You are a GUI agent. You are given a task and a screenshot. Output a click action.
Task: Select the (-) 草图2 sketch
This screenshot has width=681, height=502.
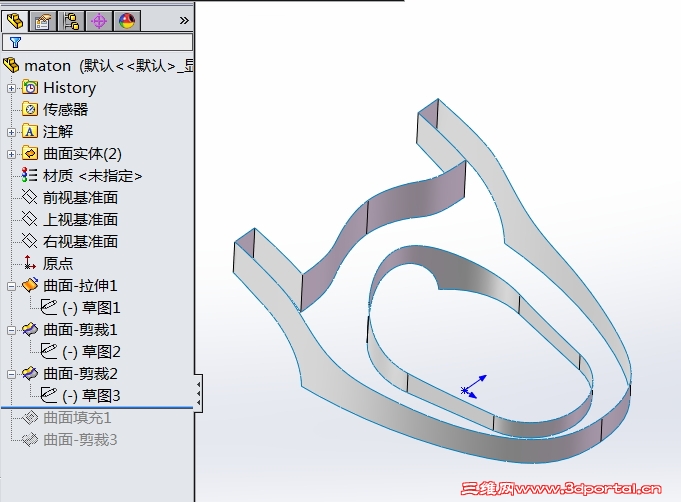pyautogui.click(x=91, y=352)
